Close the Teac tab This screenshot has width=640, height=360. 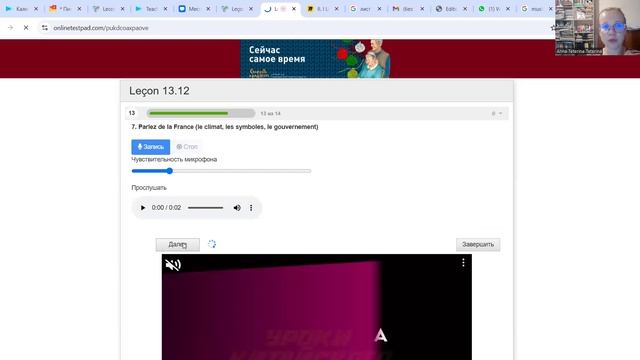[x=165, y=9]
